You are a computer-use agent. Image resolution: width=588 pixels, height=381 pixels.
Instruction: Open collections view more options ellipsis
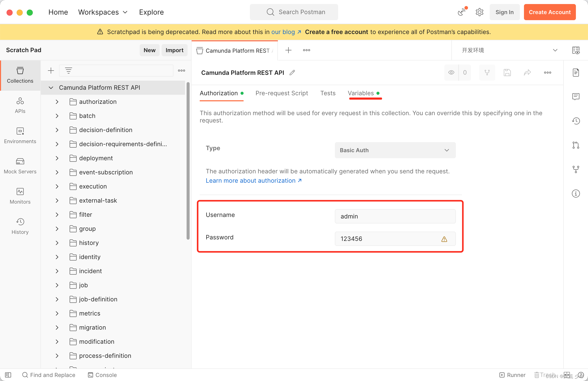tap(182, 71)
